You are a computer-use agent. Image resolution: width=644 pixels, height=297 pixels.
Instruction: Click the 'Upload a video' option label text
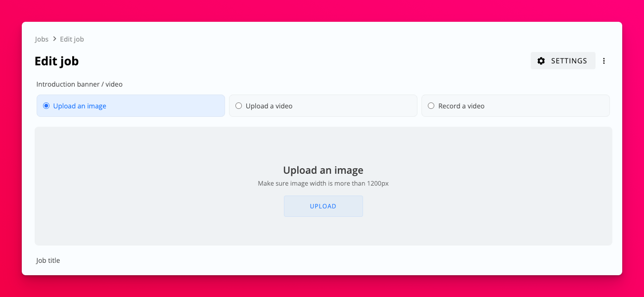(x=269, y=106)
